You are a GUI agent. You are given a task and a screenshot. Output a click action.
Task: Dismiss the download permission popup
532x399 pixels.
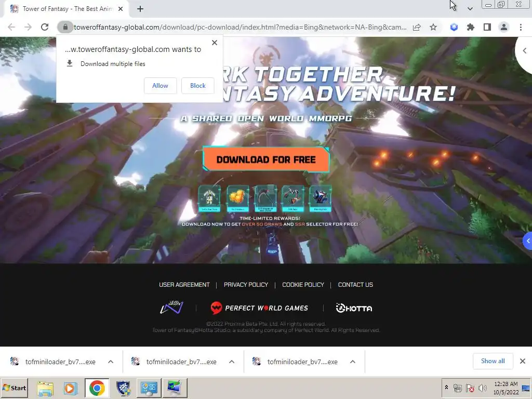(x=215, y=43)
